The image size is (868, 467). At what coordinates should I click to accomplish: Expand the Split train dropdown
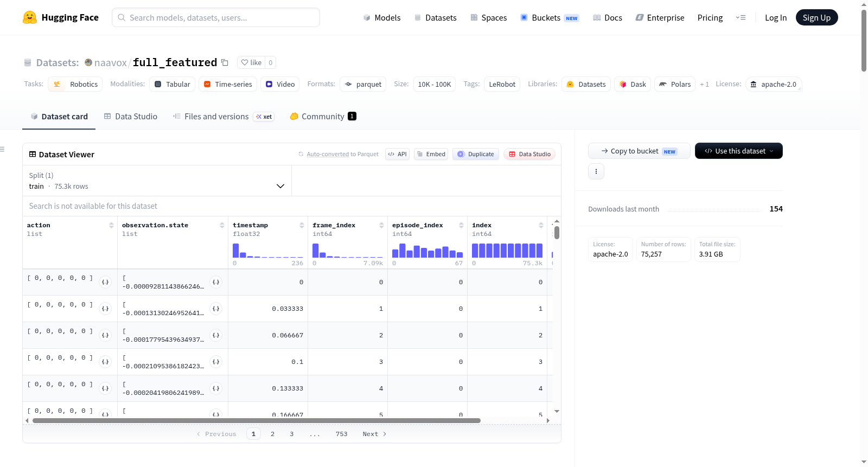(157, 181)
